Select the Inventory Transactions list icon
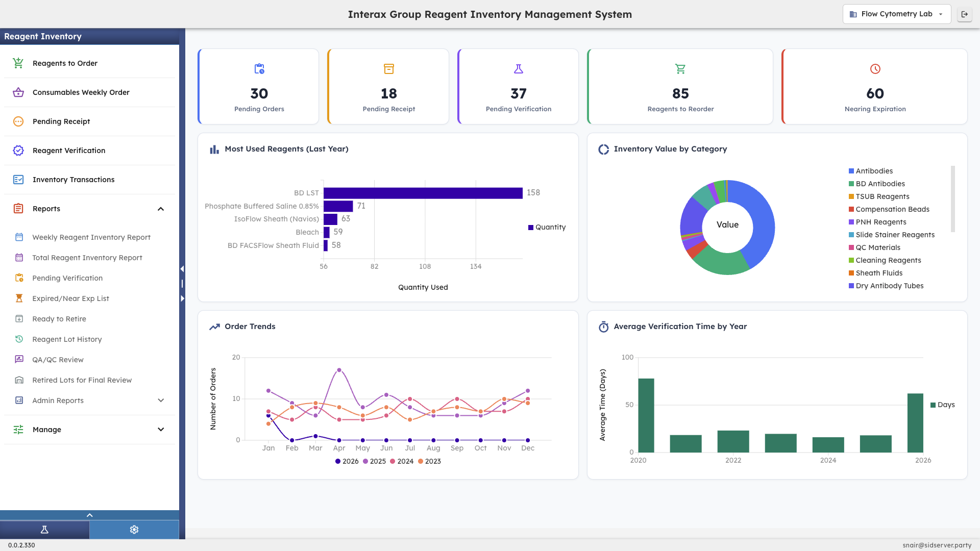This screenshot has height=551, width=980. pos(18,179)
